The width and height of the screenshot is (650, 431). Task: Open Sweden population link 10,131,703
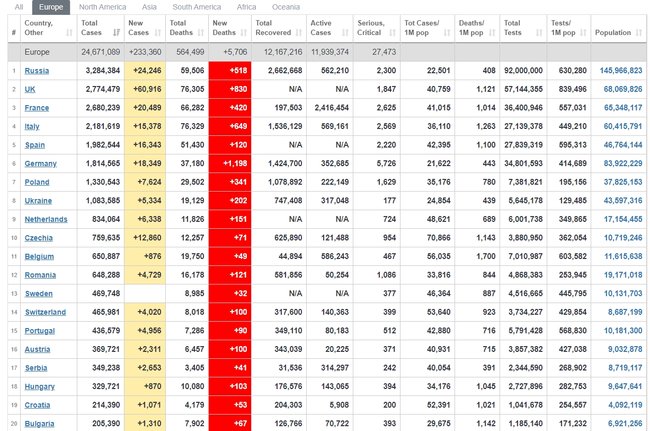tap(623, 294)
